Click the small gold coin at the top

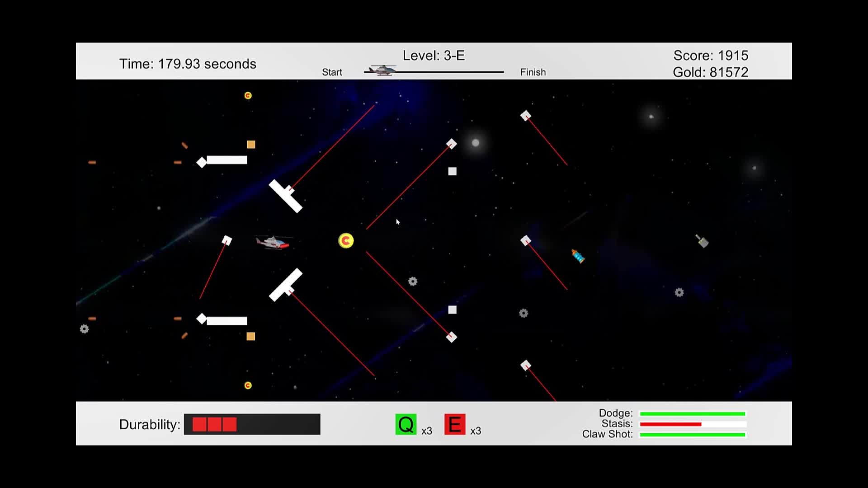pos(248,95)
